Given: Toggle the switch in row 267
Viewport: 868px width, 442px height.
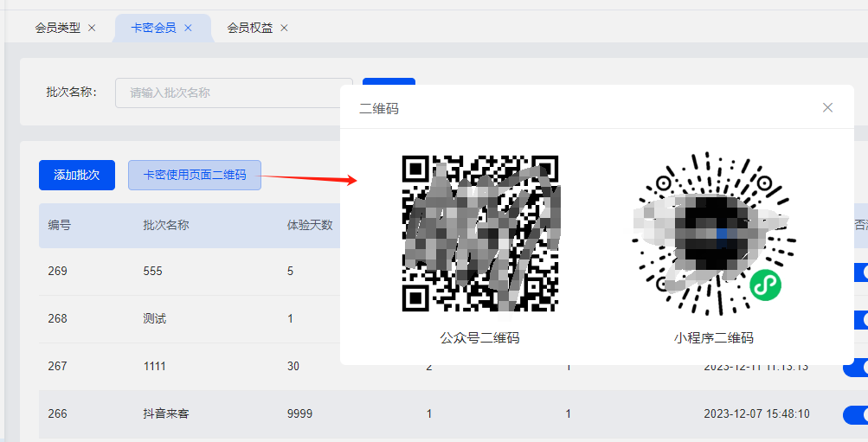Looking at the screenshot, I should (x=855, y=368).
